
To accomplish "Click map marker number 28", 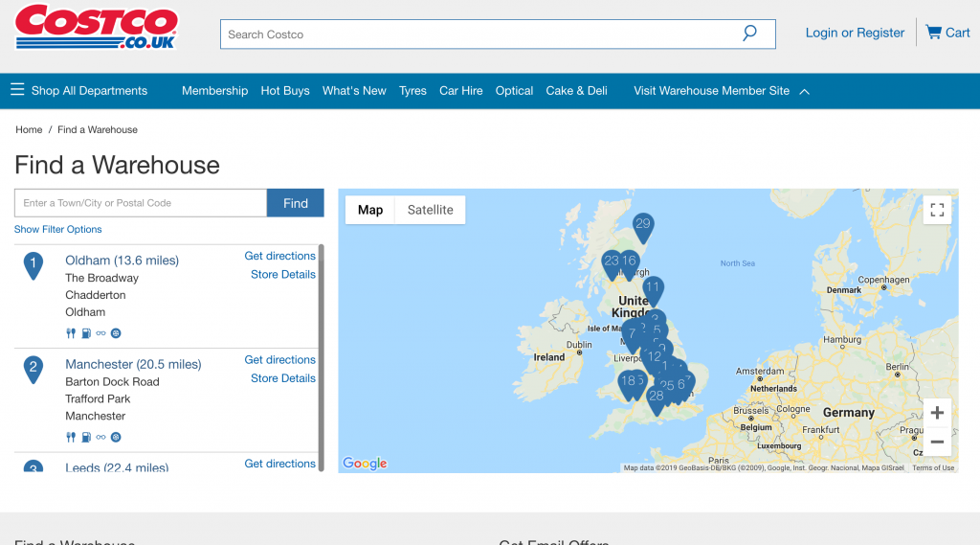I will pyautogui.click(x=656, y=400).
